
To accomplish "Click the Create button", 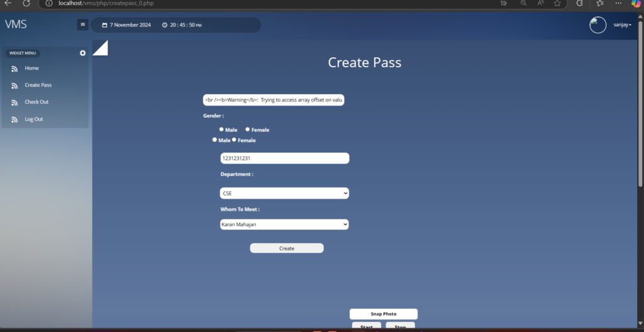I will pyautogui.click(x=287, y=248).
